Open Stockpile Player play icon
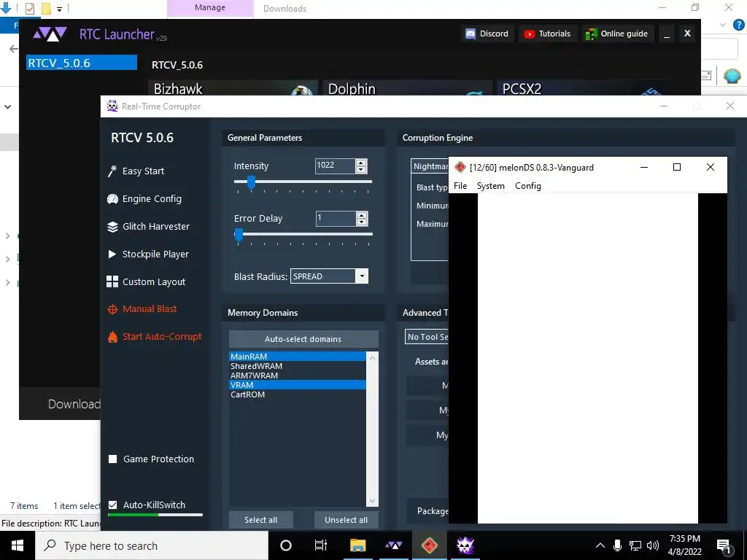 coord(112,254)
